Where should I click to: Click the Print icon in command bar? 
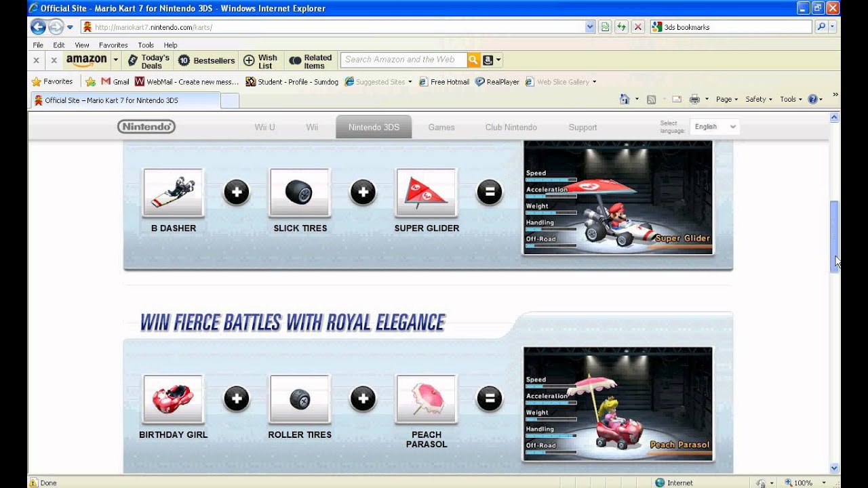click(694, 99)
